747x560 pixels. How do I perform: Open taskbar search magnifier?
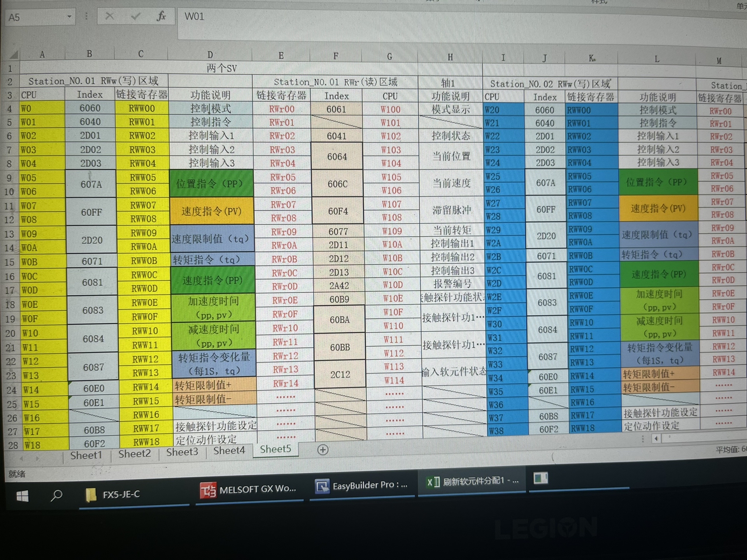[57, 495]
